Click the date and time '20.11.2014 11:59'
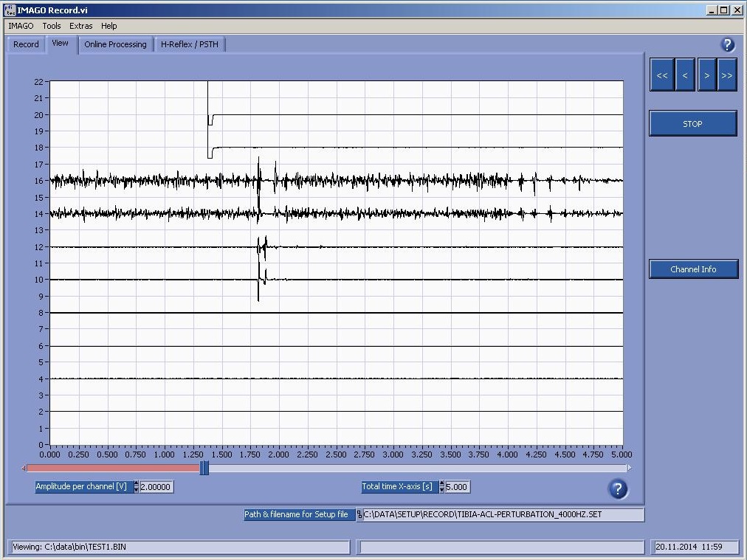This screenshot has width=747, height=560. click(689, 547)
